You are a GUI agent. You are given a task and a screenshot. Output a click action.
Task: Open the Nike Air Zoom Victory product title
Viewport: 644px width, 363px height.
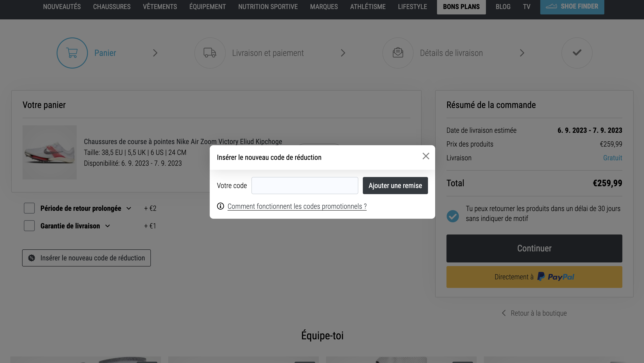pyautogui.click(x=183, y=142)
